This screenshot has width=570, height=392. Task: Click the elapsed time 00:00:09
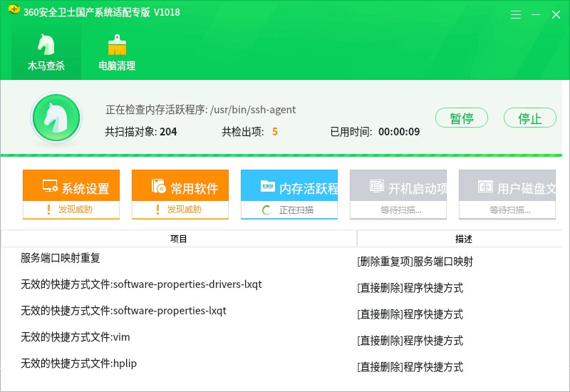point(399,132)
